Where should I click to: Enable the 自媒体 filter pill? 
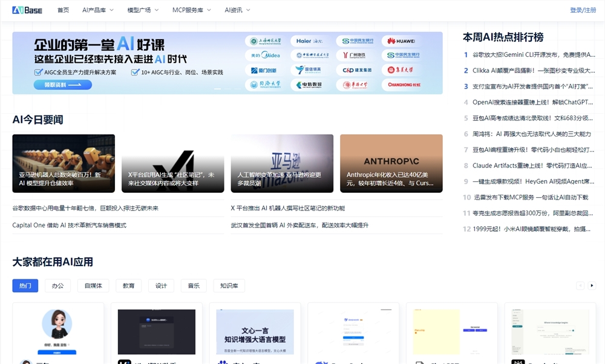[x=92, y=285]
